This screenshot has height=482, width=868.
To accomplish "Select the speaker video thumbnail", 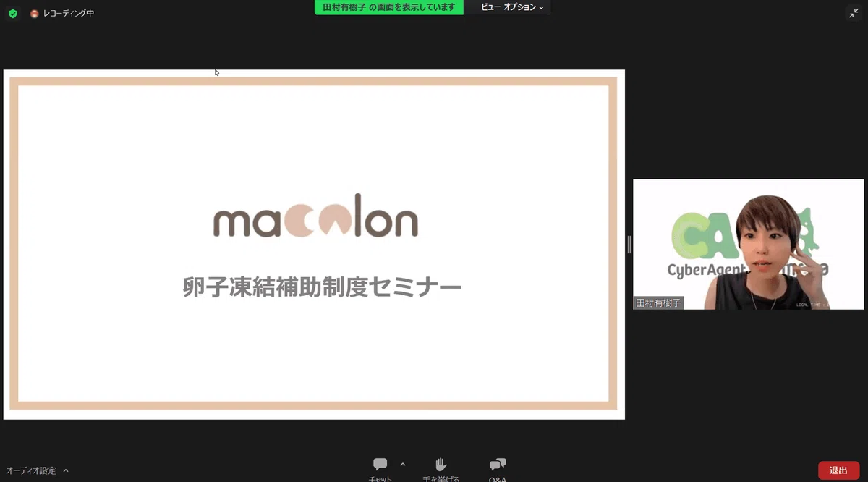I will click(748, 245).
